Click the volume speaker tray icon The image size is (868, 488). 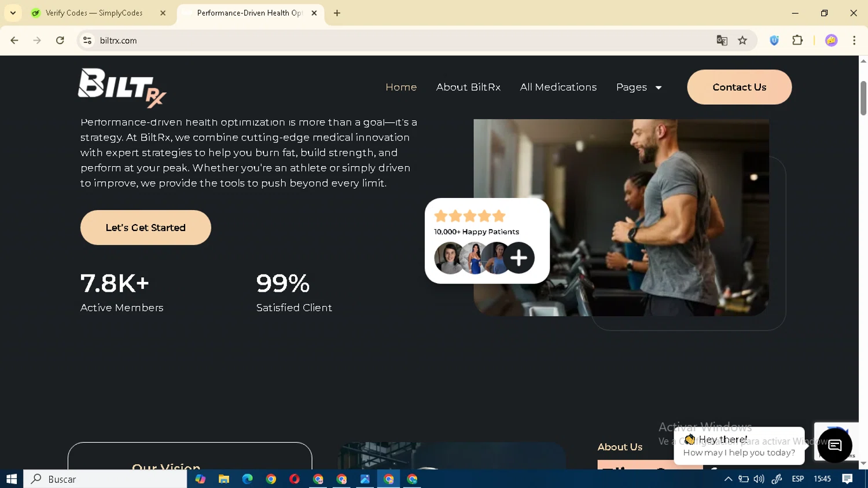point(759,479)
